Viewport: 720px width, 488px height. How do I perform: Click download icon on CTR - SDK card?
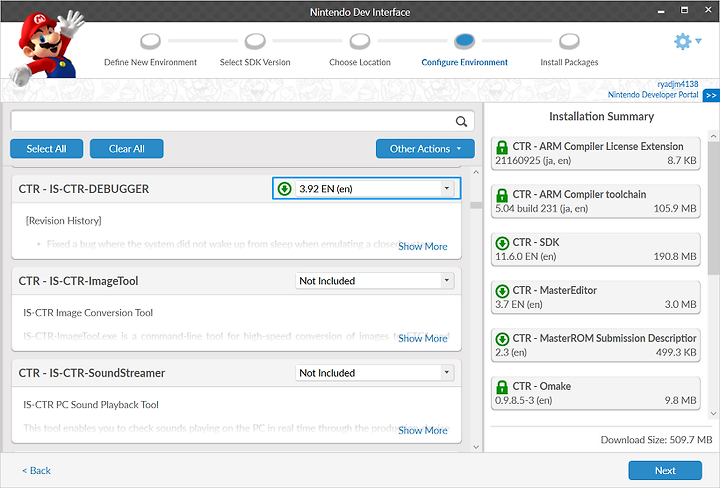pos(502,243)
